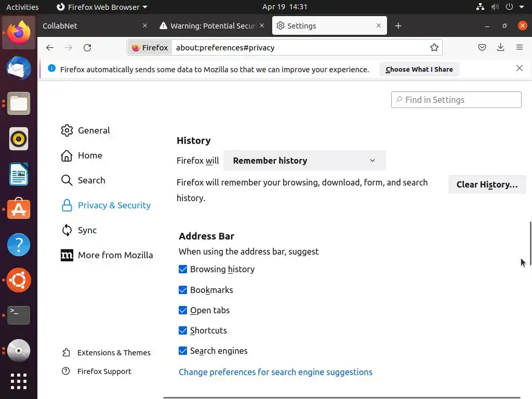Uncheck the Browsing history suggestion checkbox
The image size is (532, 399).
click(183, 269)
